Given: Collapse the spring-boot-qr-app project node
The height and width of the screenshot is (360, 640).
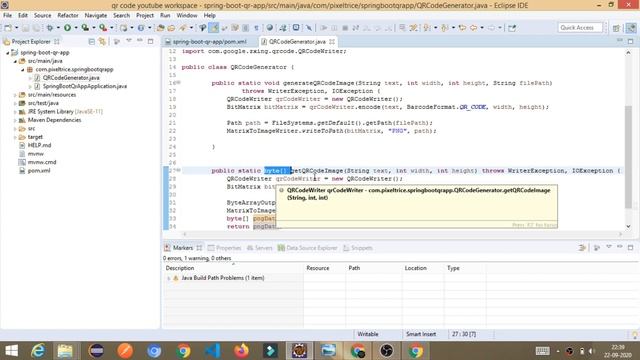Looking at the screenshot, I should pyautogui.click(x=7, y=53).
